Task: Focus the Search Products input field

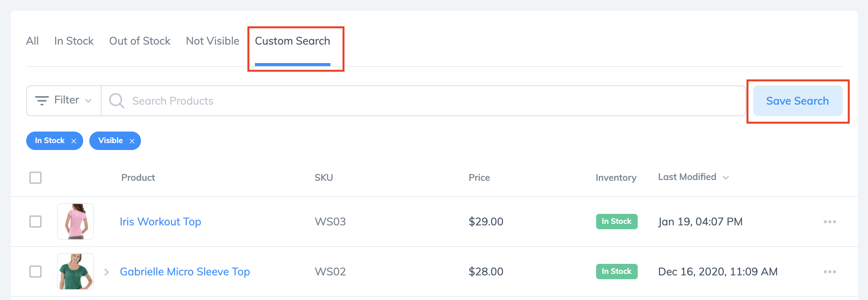Action: (x=424, y=101)
